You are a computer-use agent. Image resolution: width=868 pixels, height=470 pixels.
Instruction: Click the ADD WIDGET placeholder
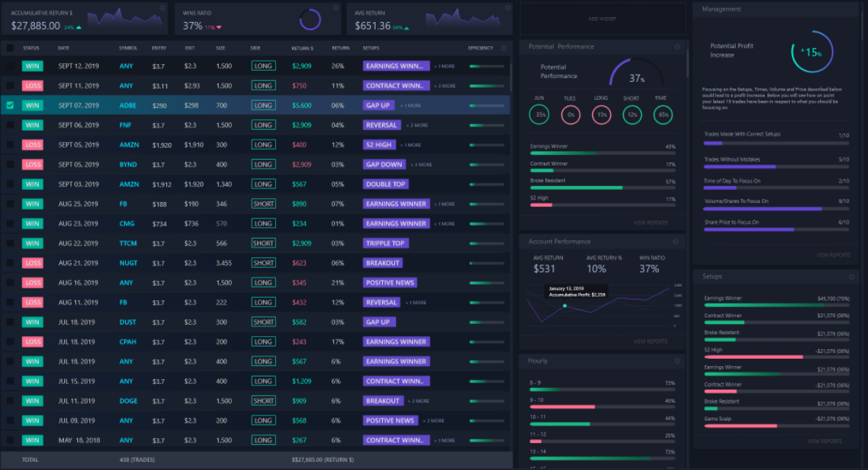click(x=602, y=19)
